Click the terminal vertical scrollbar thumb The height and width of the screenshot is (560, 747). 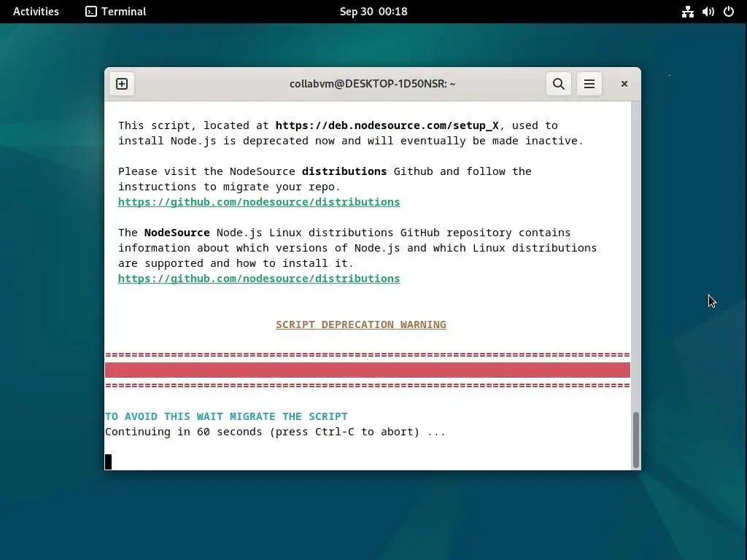(x=635, y=440)
